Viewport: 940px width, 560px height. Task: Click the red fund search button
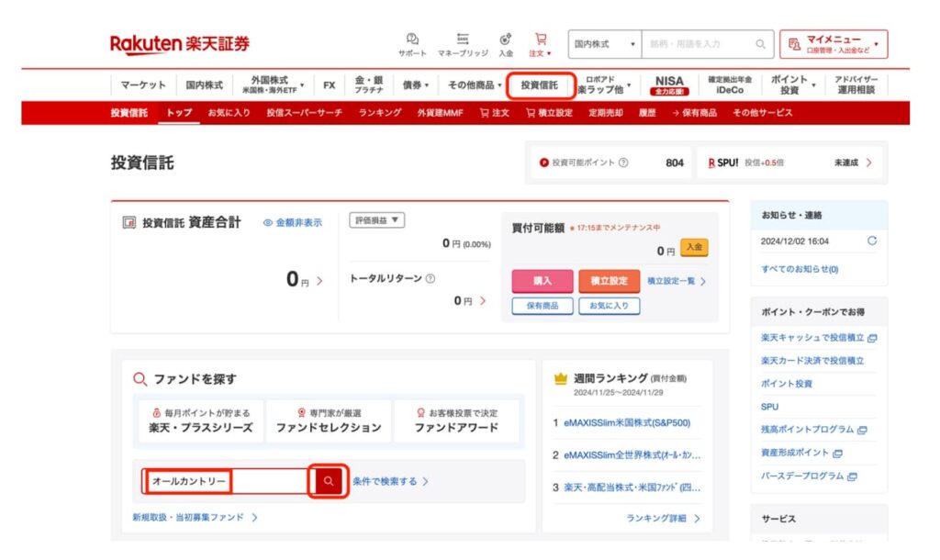click(x=329, y=481)
